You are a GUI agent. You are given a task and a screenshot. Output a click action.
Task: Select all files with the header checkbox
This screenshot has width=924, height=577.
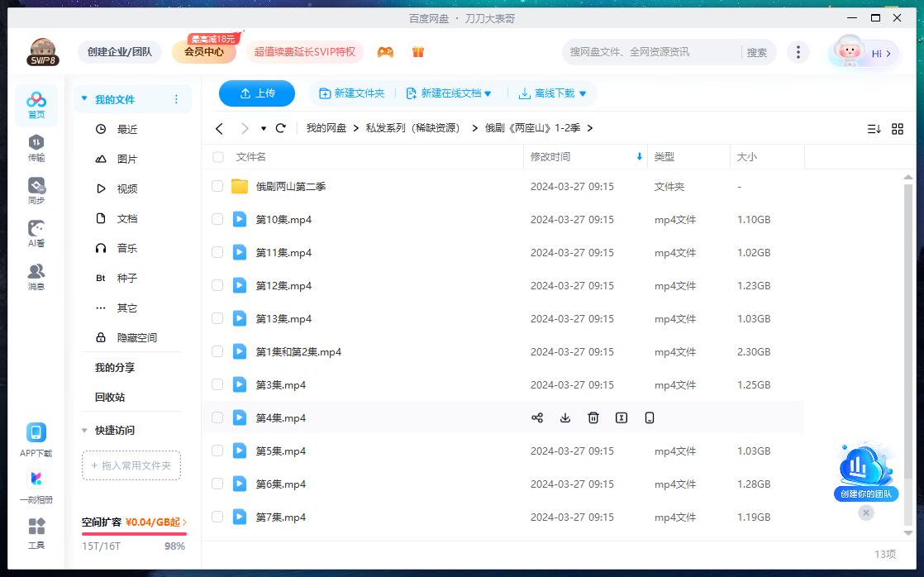pos(217,156)
